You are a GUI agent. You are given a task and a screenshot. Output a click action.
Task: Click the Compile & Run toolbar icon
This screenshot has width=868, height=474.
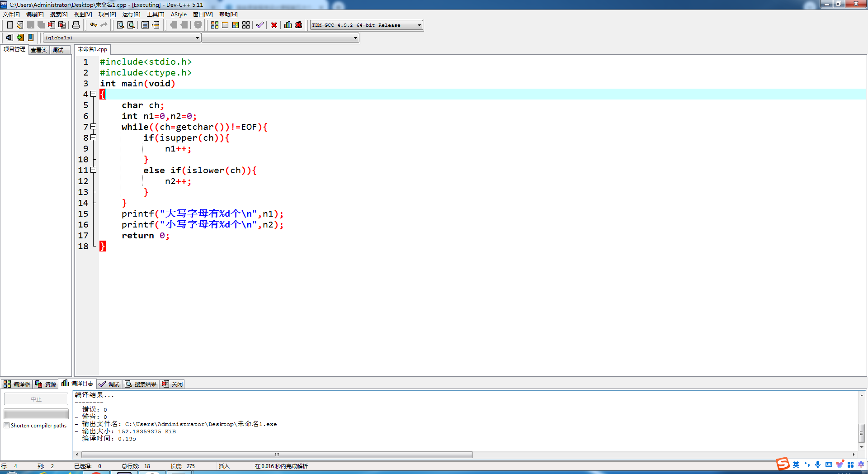point(236,25)
